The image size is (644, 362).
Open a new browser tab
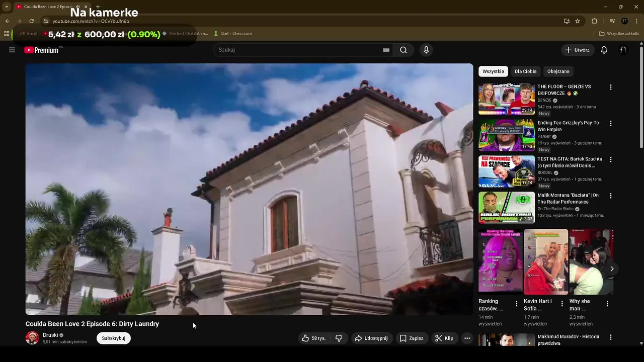coord(98,7)
